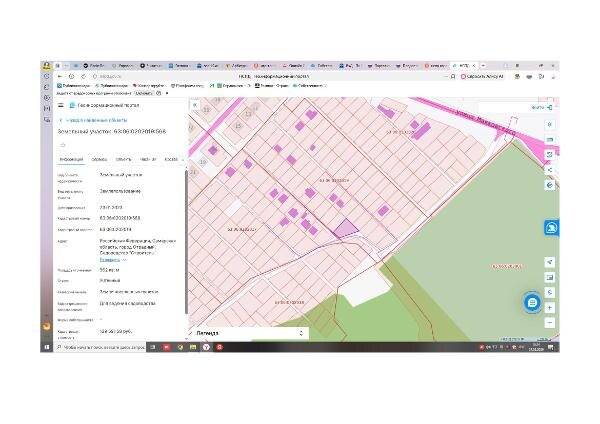Select the Информация tab
The width and height of the screenshot is (600, 424).
71,159
